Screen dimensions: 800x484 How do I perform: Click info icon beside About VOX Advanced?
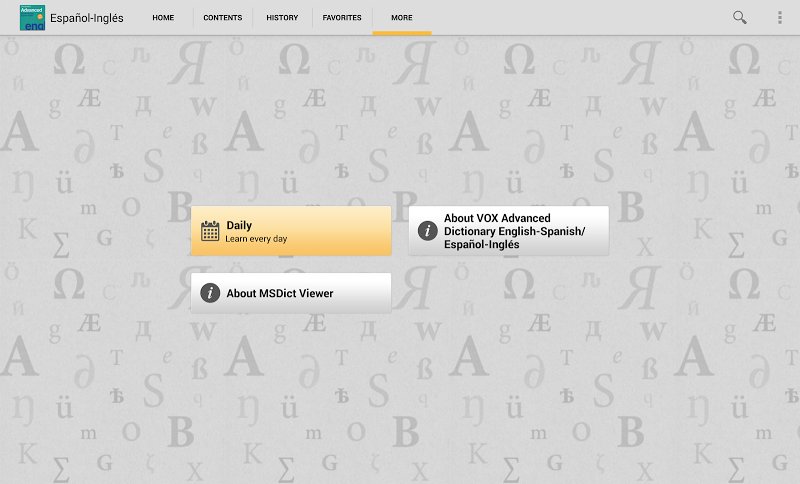(428, 231)
